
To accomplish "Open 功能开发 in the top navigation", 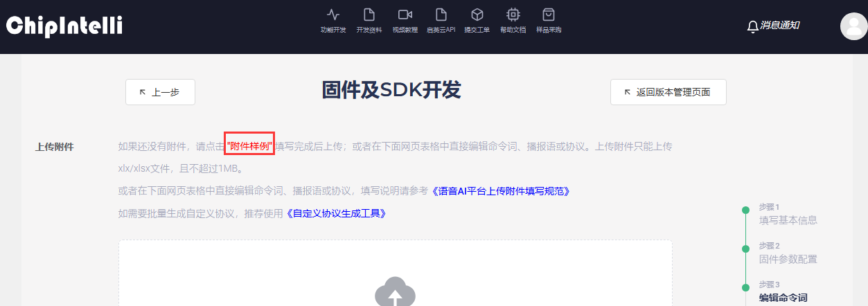I will point(333,20).
